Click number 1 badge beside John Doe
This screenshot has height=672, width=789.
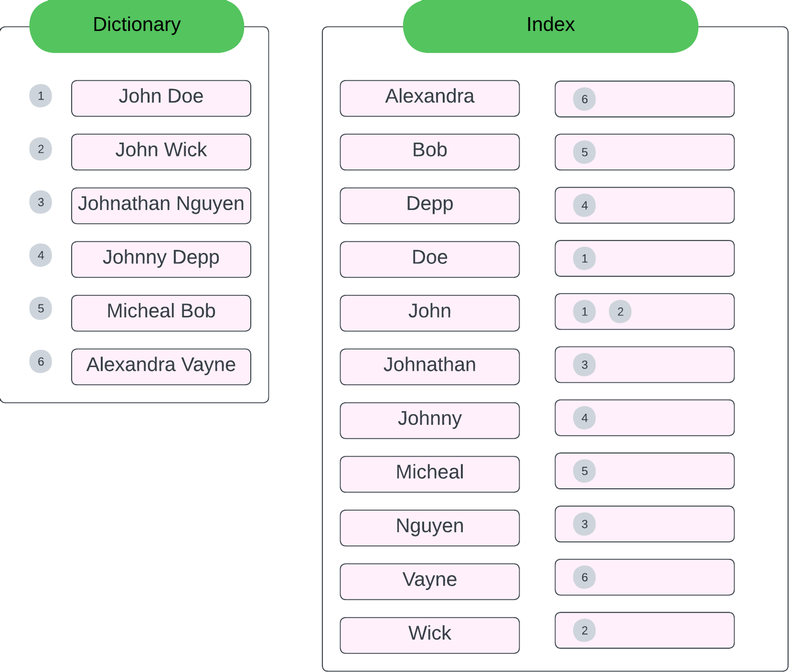pos(41,96)
